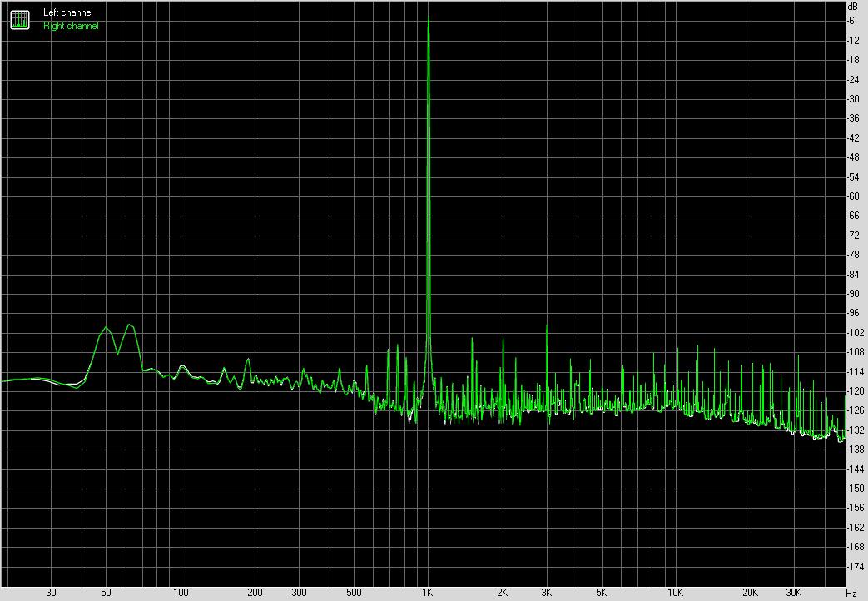Screen dimensions: 868x601
Task: Click the 3K harmonic spike top
Action: pos(546,325)
